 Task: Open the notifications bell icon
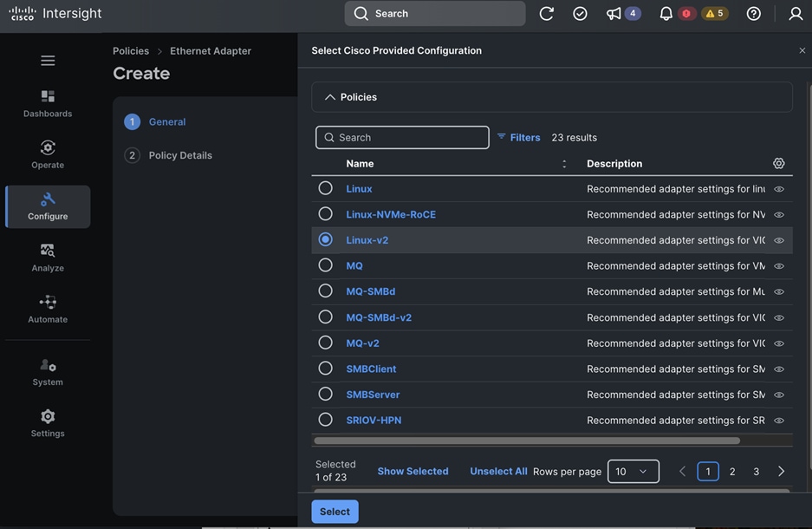coord(666,14)
